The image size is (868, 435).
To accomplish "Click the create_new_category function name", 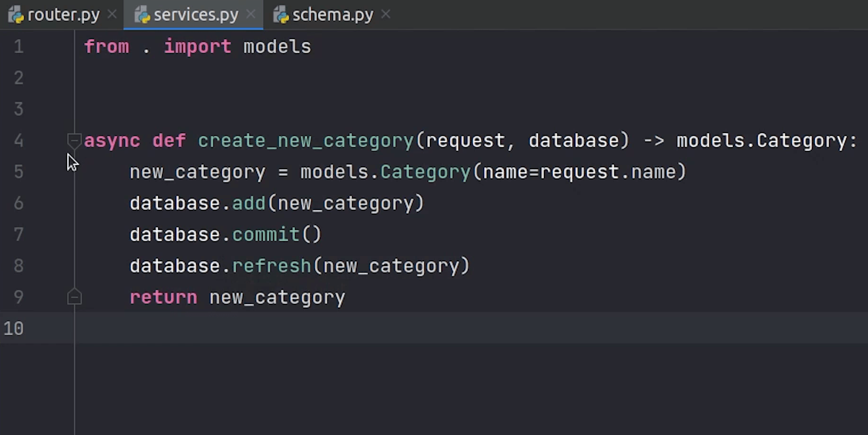I will pyautogui.click(x=305, y=141).
